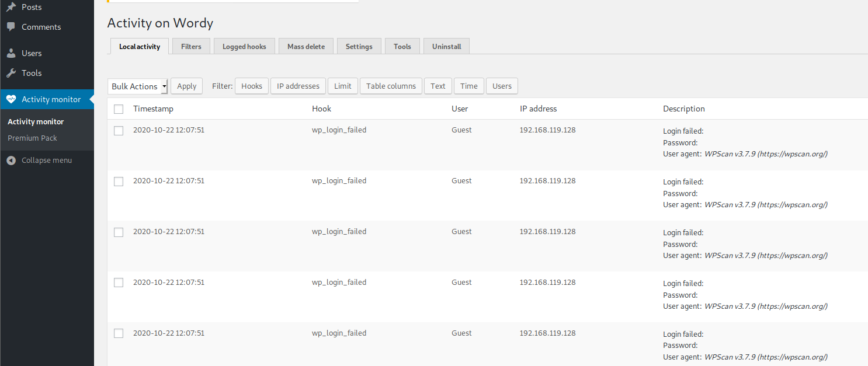
Task: Open the Premium Pack submenu link
Action: [x=32, y=138]
